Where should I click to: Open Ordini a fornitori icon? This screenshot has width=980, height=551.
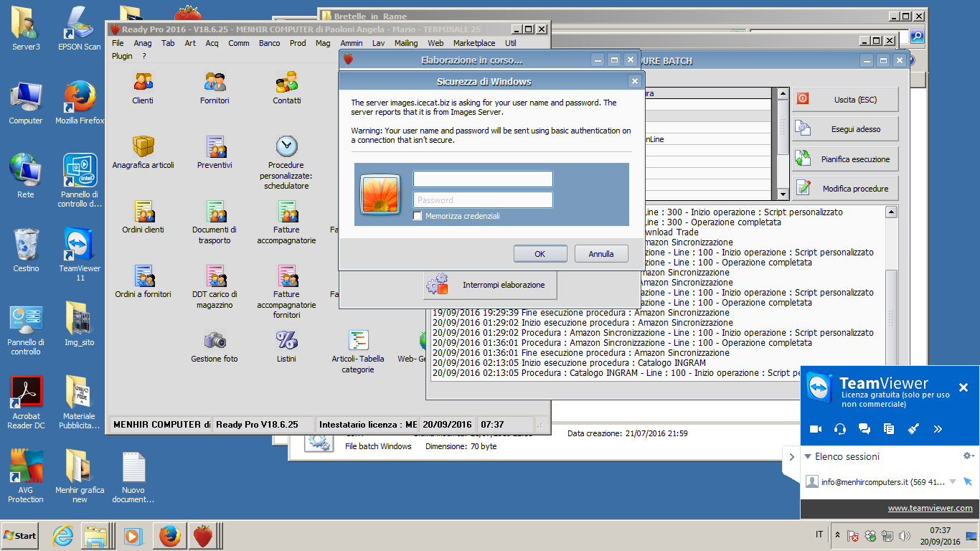[x=143, y=275]
